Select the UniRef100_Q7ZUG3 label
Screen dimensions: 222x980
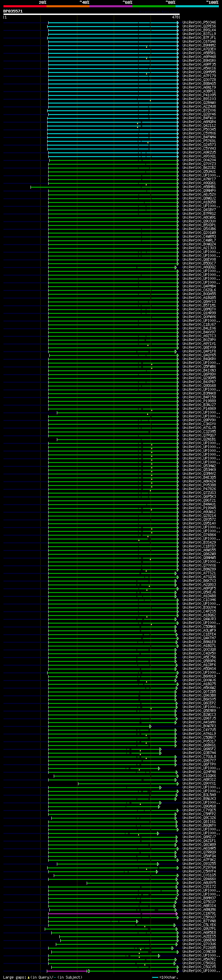(x=199, y=493)
